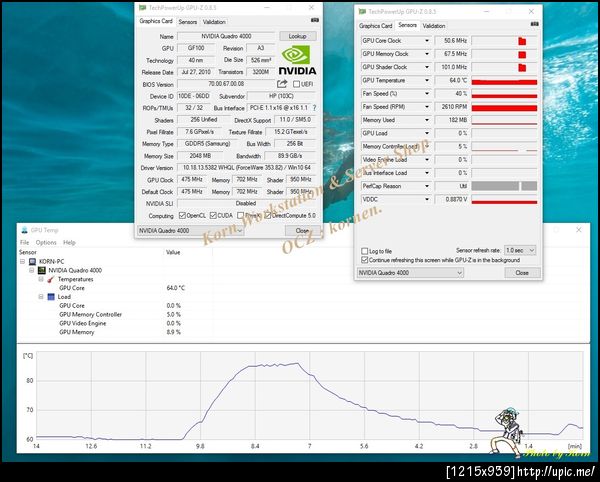
Task: Click the camera screenshot icon in Sensors window
Action: click(x=535, y=24)
